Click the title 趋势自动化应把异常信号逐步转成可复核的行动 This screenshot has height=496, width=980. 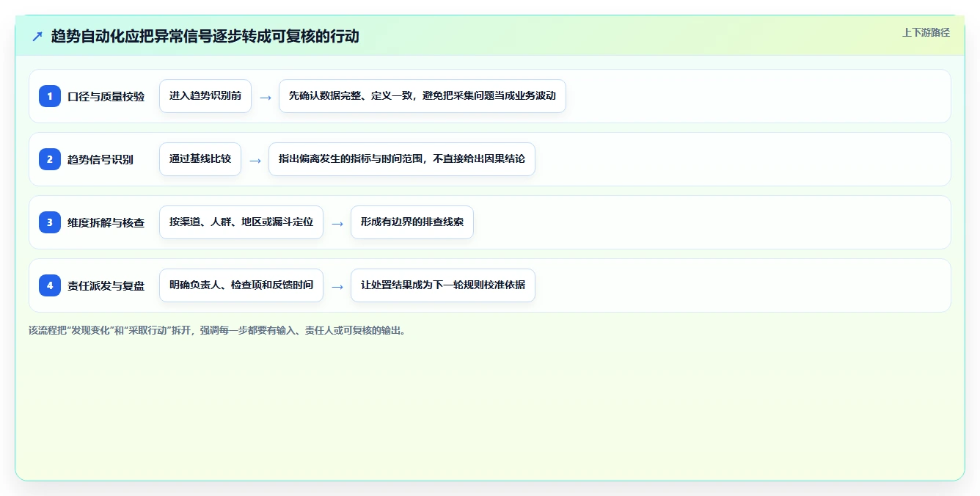click(205, 36)
